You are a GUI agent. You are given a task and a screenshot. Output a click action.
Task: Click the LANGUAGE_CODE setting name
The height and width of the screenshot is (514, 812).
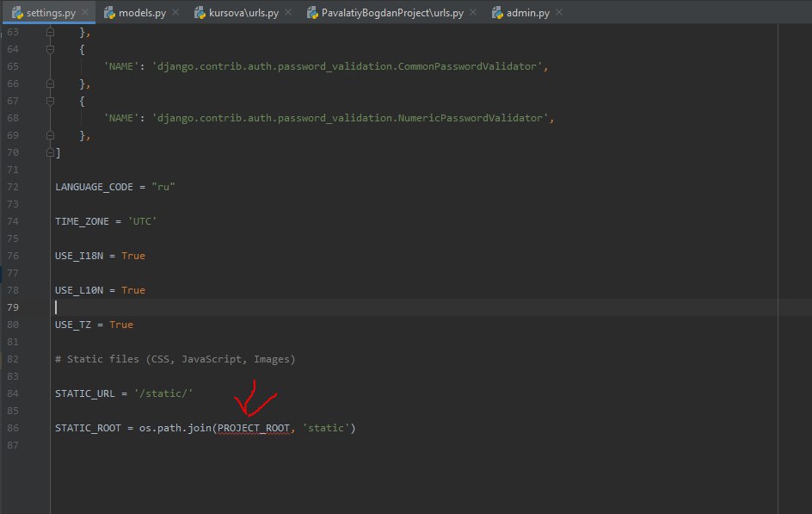(x=94, y=187)
